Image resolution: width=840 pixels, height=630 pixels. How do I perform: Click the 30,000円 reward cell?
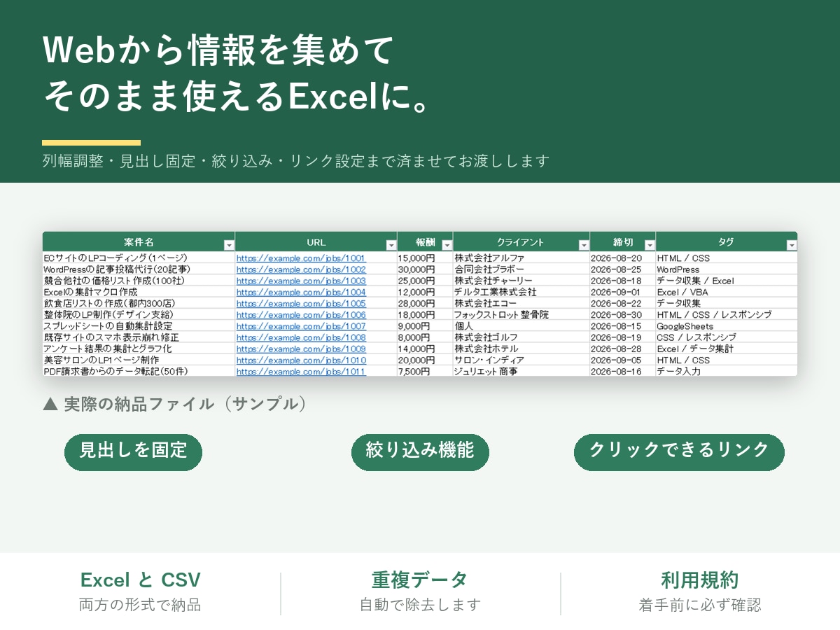pos(425,269)
